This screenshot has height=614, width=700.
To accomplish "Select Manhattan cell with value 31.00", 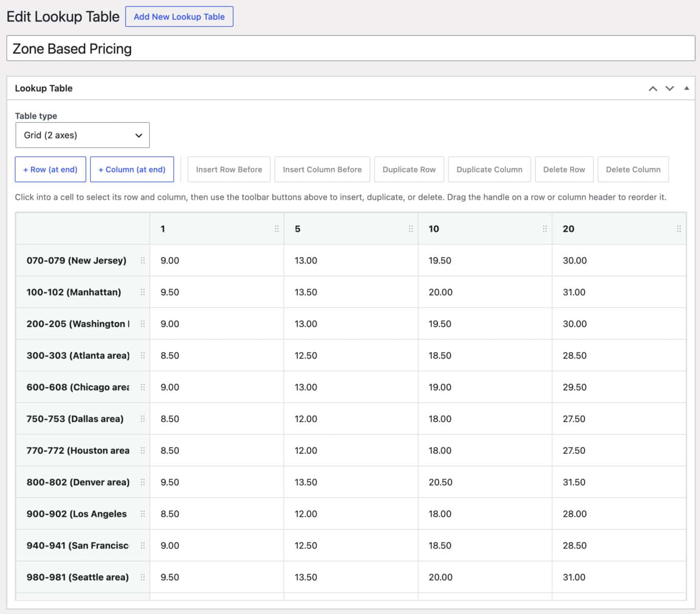I will (x=619, y=292).
